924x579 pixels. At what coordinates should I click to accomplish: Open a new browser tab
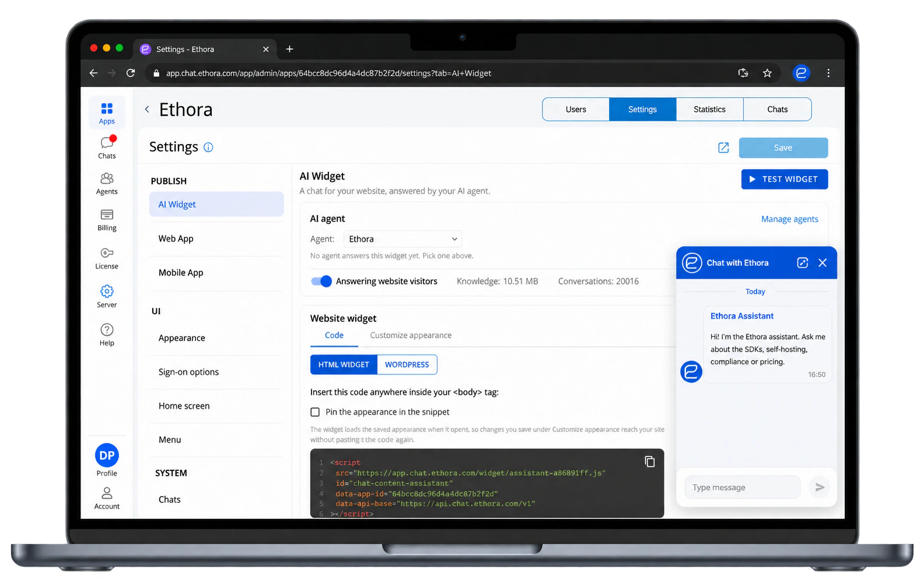[289, 49]
